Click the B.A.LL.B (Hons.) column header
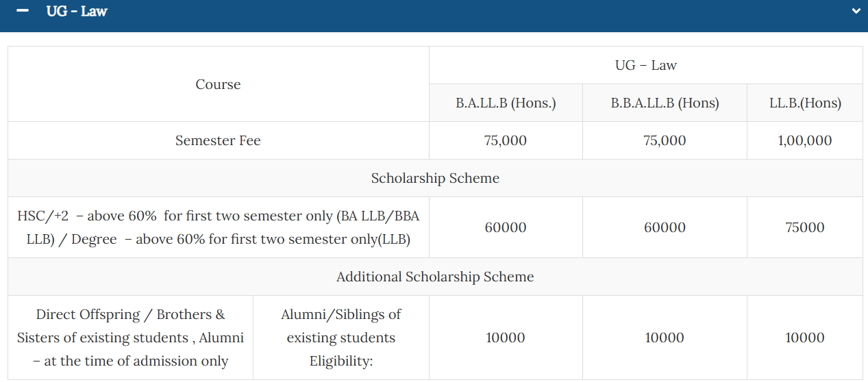Screen dimensions: 868x382 tap(506, 103)
